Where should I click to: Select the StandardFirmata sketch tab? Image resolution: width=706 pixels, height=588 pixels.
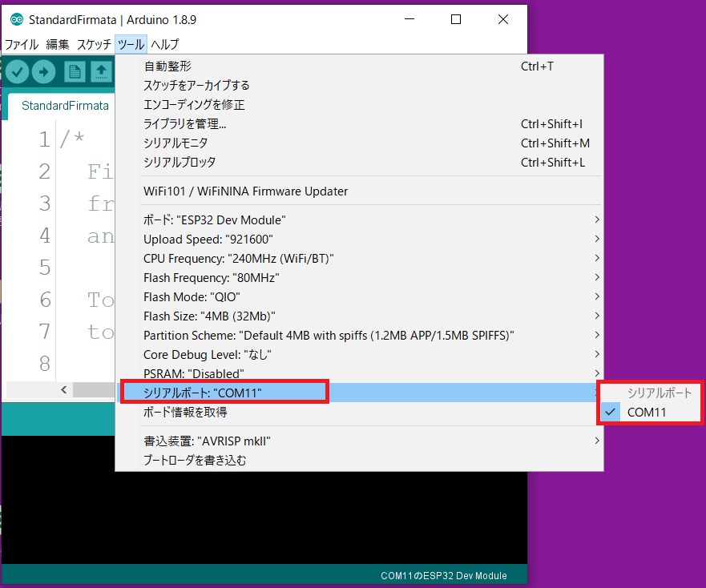tap(65, 106)
